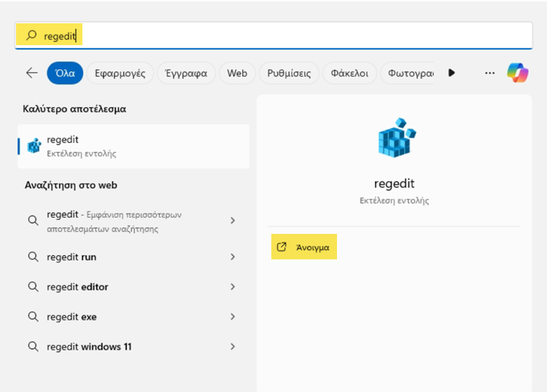Screen dimensions: 547x392
Task: Open the three-dots more options menu
Action: pos(490,73)
